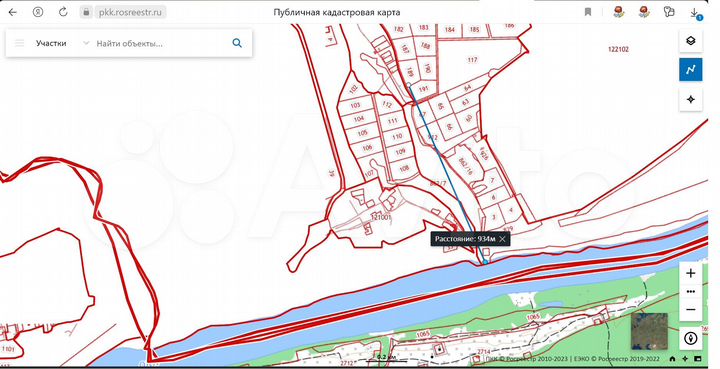Select parcel 190 on the map
Screen dimensions: 720x369
pyautogui.click(x=427, y=69)
